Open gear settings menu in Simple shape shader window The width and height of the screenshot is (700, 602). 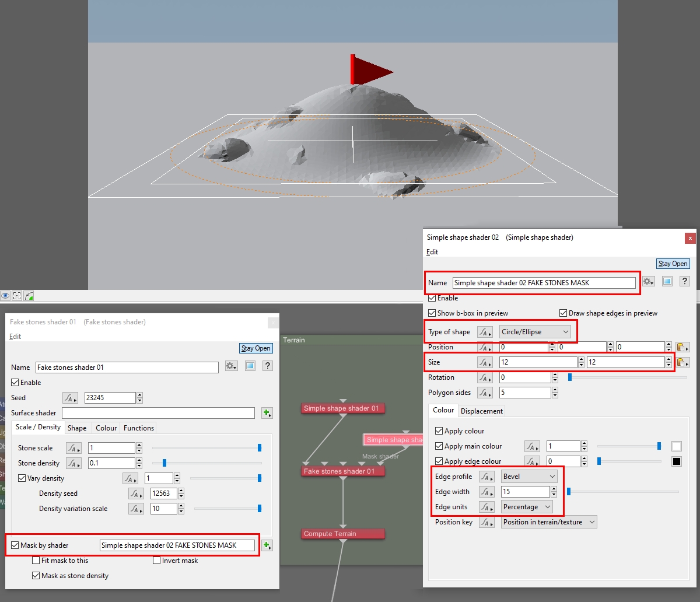pos(649,282)
